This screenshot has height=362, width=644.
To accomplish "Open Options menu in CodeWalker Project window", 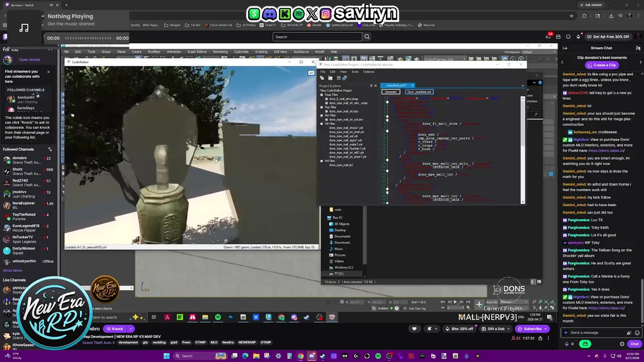I will tap(369, 71).
